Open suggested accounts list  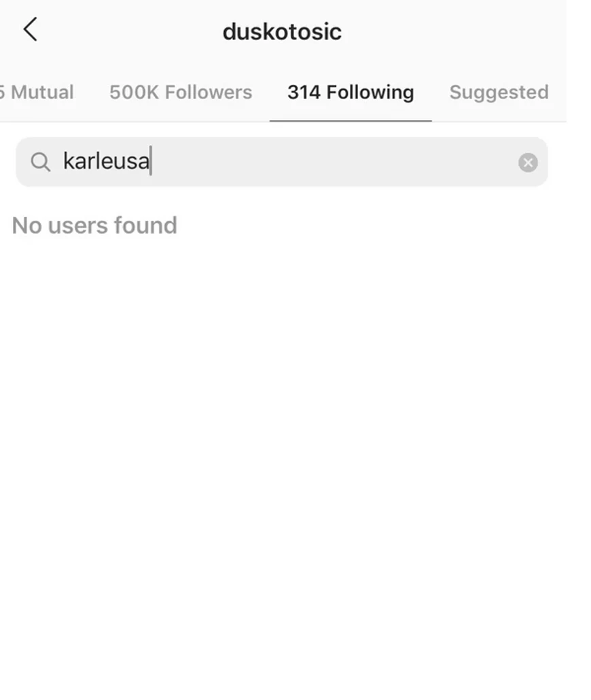[499, 92]
